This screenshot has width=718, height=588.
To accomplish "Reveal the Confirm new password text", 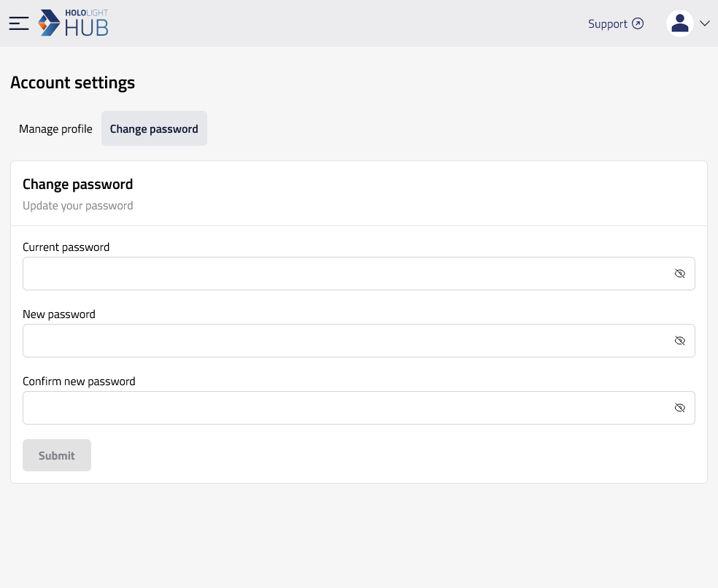I will click(679, 408).
